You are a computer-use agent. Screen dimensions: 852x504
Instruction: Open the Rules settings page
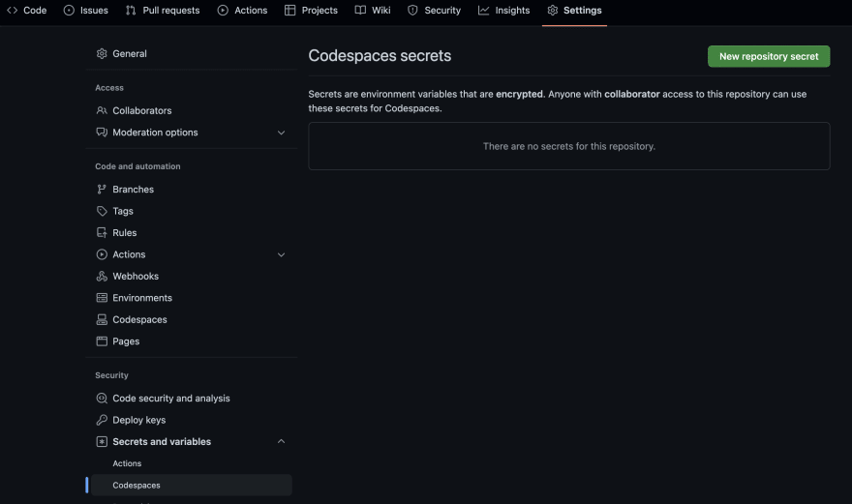(124, 233)
